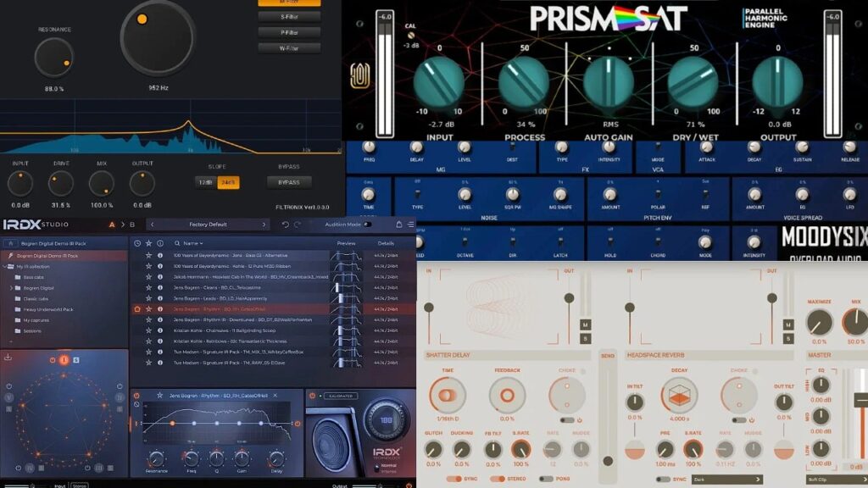Collapse the My IR collection tree
Viewport: 868px width, 488px height.
pyautogui.click(x=5, y=266)
